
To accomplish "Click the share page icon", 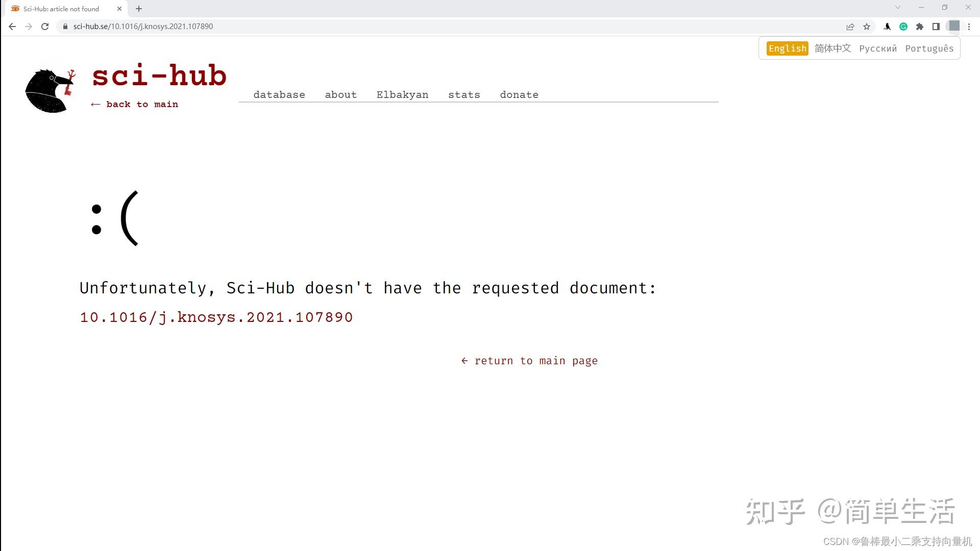I will (x=850, y=27).
